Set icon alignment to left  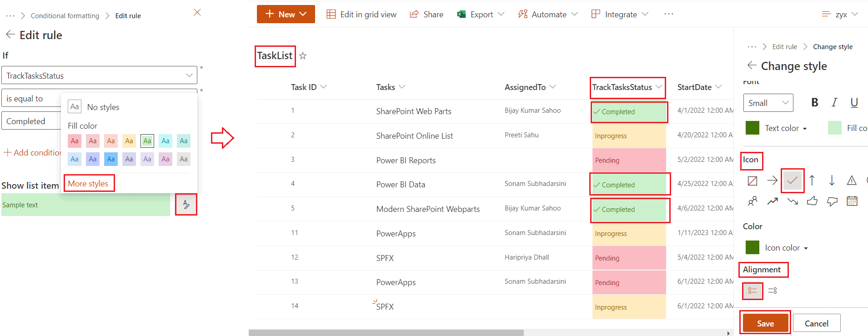coord(753,291)
